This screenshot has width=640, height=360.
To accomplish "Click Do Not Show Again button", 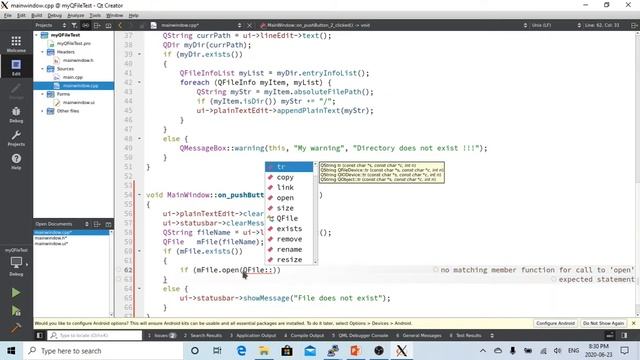I will click(603, 323).
